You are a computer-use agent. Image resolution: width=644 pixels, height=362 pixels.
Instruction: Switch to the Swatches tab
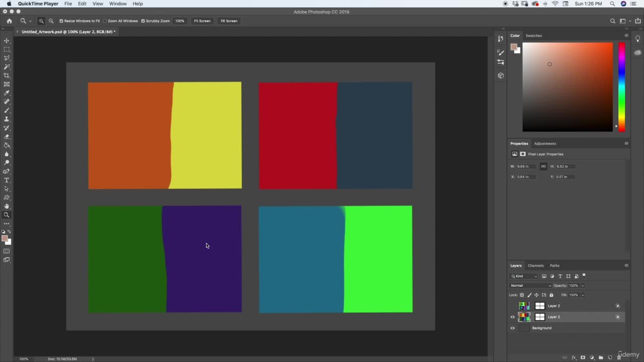[x=534, y=36]
